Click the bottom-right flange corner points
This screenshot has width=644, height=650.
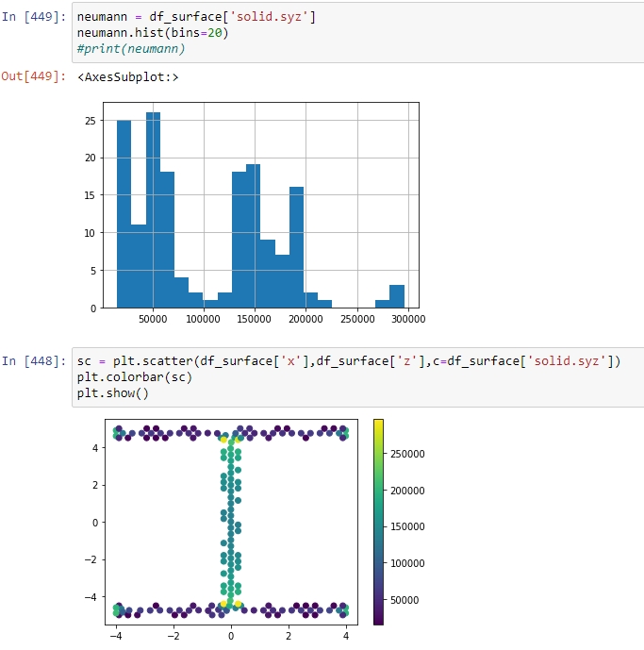tap(344, 609)
